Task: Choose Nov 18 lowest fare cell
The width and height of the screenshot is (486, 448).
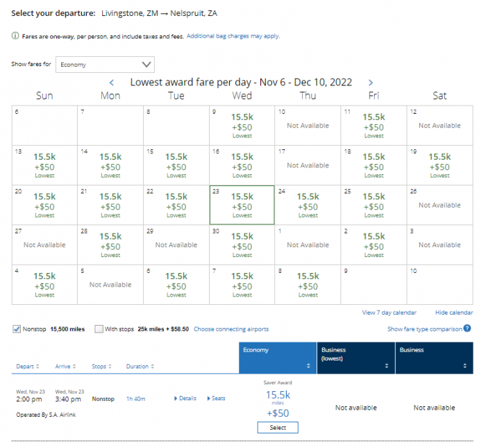Action: click(x=374, y=165)
